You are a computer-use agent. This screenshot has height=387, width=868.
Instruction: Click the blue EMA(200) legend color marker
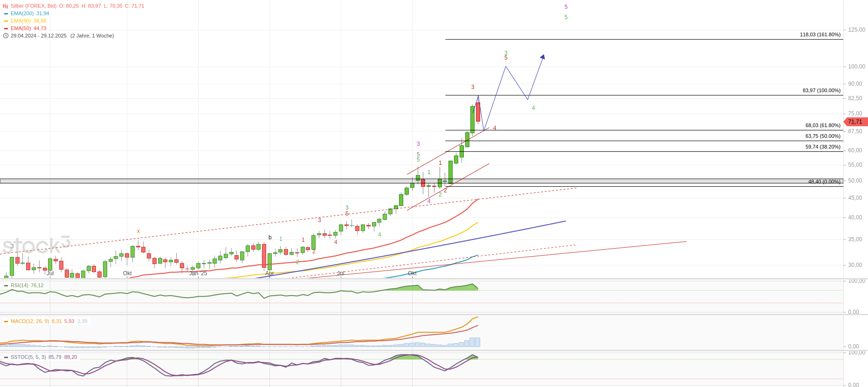(x=6, y=14)
